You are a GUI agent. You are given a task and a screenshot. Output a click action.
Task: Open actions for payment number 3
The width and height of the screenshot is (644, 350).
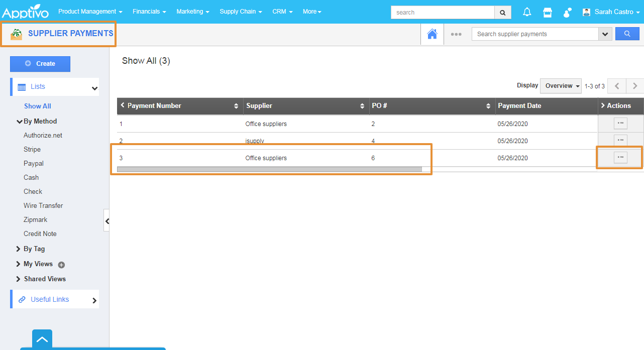point(620,158)
